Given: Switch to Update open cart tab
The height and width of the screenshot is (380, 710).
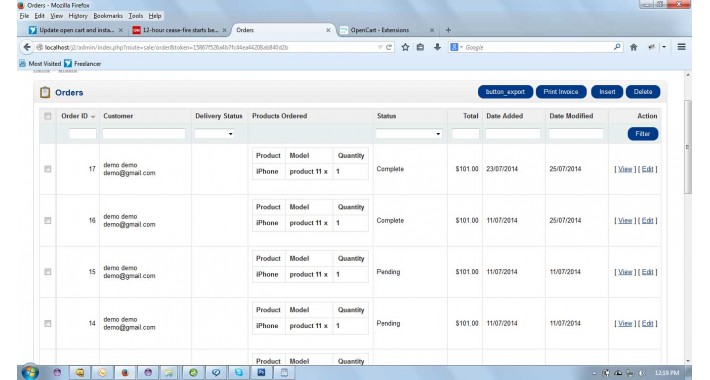Looking at the screenshot, I should 76,30.
